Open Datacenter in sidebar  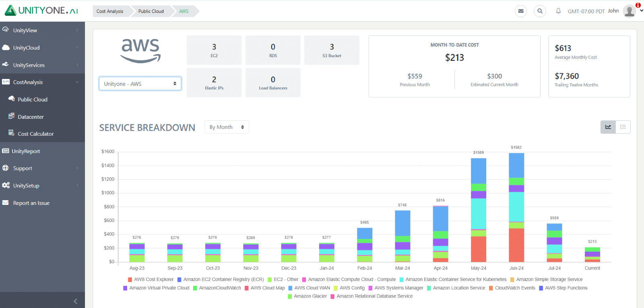pos(31,117)
